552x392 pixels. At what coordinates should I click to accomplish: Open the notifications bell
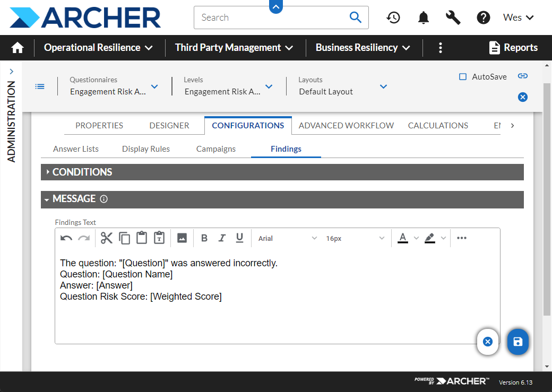tap(423, 18)
